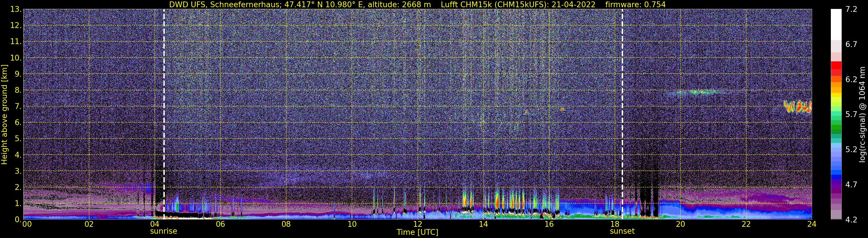Click the height axis tick '12.'
868x238 pixels.
click(16, 26)
